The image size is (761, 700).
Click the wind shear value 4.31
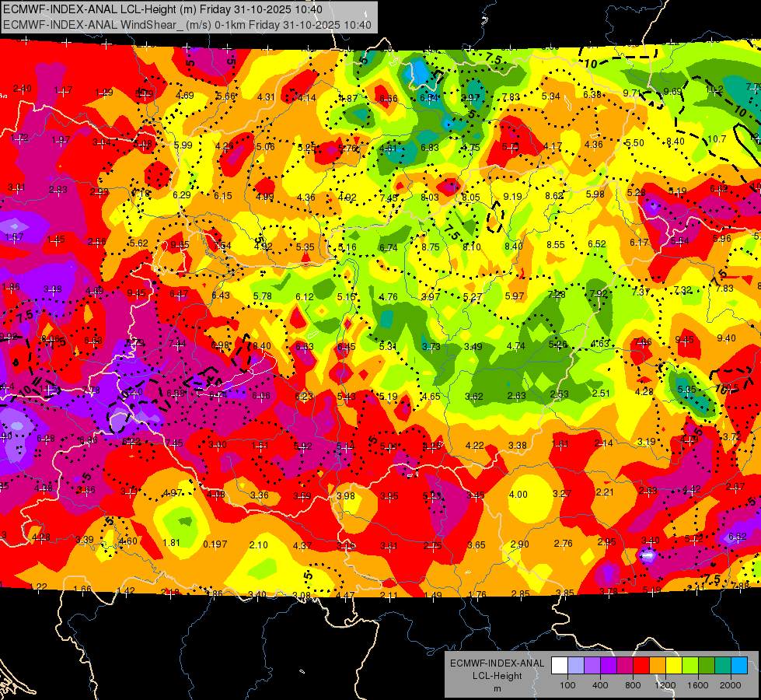266,97
